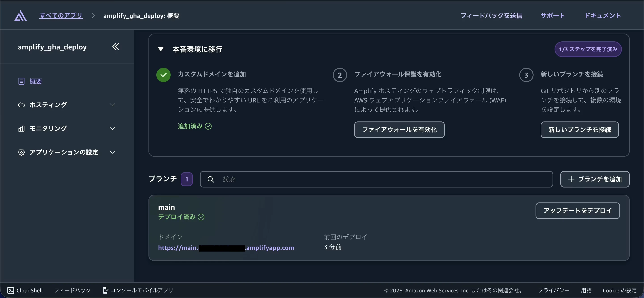Click the ブランチを追加 button
This screenshot has width=644, height=298.
click(595, 179)
